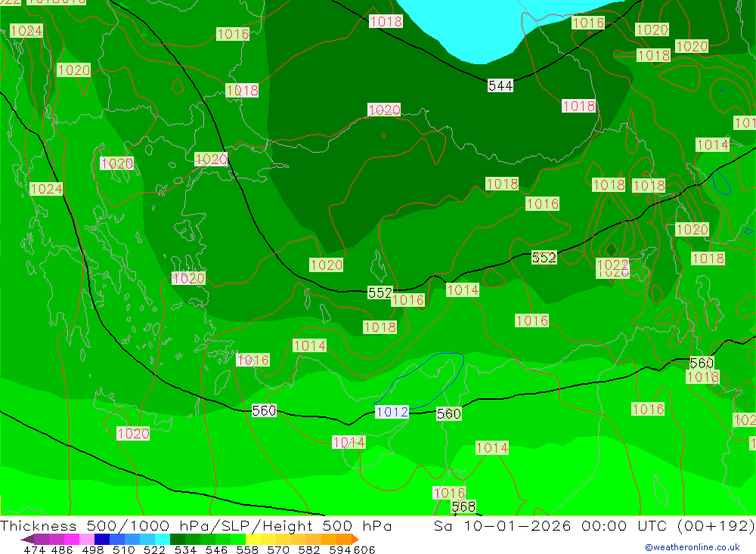
Task: Click the map title 'Thickness 500/1000 hPa/SLP/Height 500 hPa'
Action: [196, 525]
